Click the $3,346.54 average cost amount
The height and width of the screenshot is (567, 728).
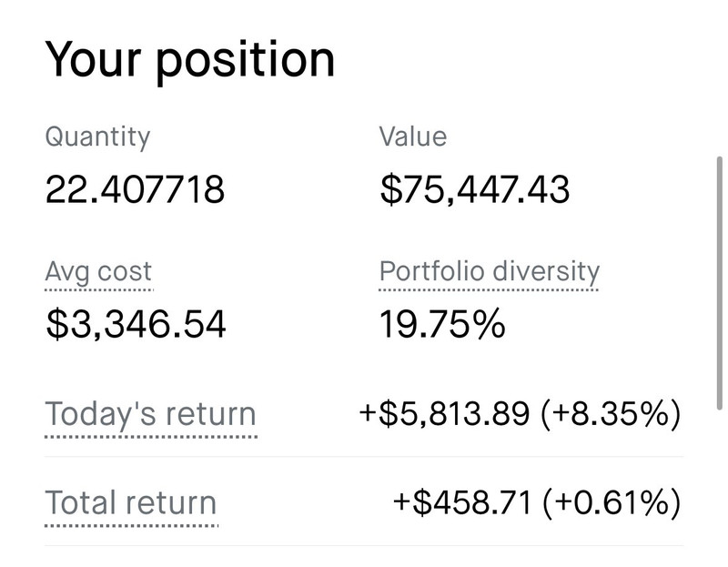pos(136,324)
